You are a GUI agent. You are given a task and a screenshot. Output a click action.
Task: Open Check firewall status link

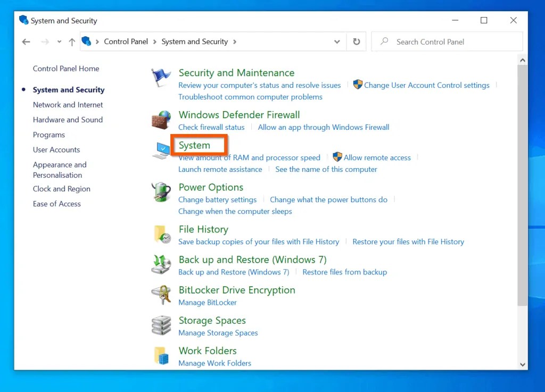click(x=211, y=127)
